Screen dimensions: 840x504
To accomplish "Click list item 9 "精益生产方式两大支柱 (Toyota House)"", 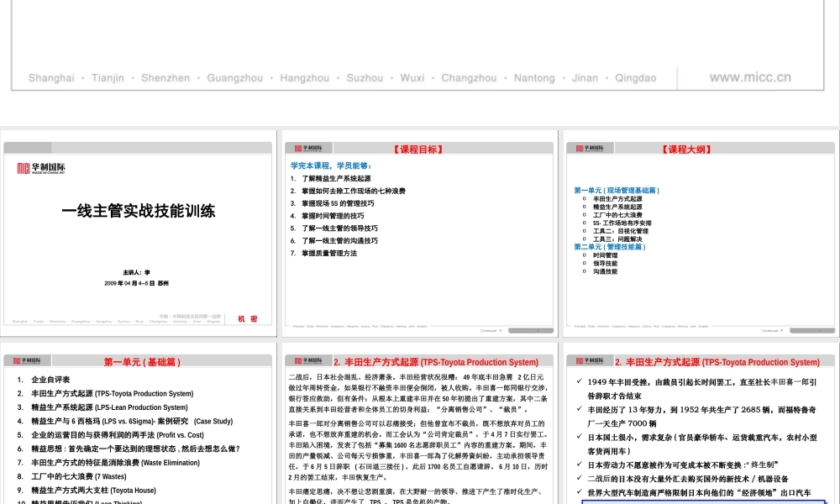I will pyautogui.click(x=94, y=491).
